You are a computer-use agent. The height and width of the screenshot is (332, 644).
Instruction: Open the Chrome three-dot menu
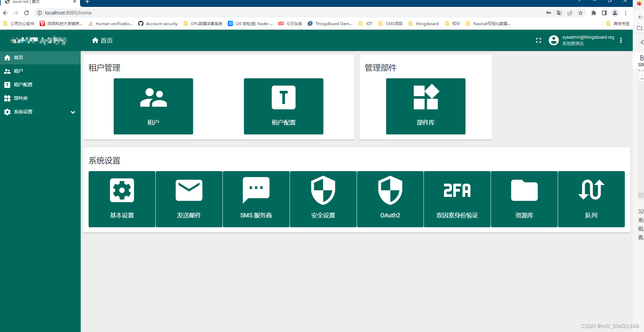(x=625, y=13)
